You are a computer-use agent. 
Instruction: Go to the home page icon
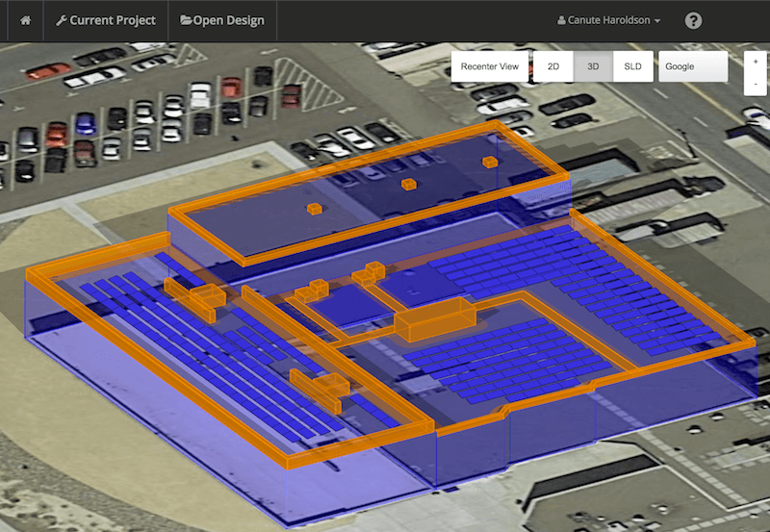point(25,20)
